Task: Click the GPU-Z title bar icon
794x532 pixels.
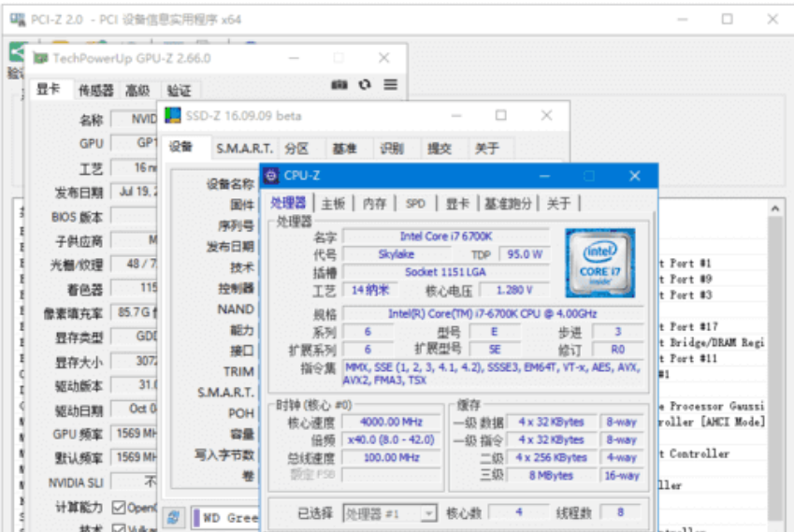Action: pos(40,58)
